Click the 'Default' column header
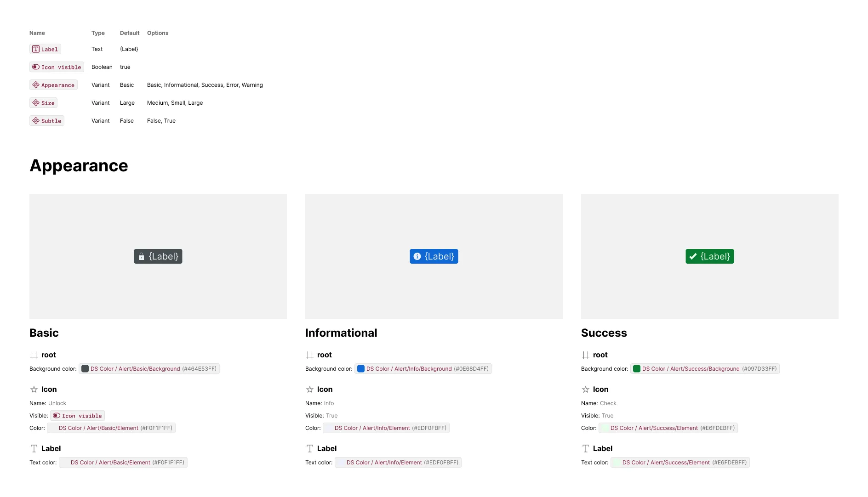 pyautogui.click(x=130, y=33)
